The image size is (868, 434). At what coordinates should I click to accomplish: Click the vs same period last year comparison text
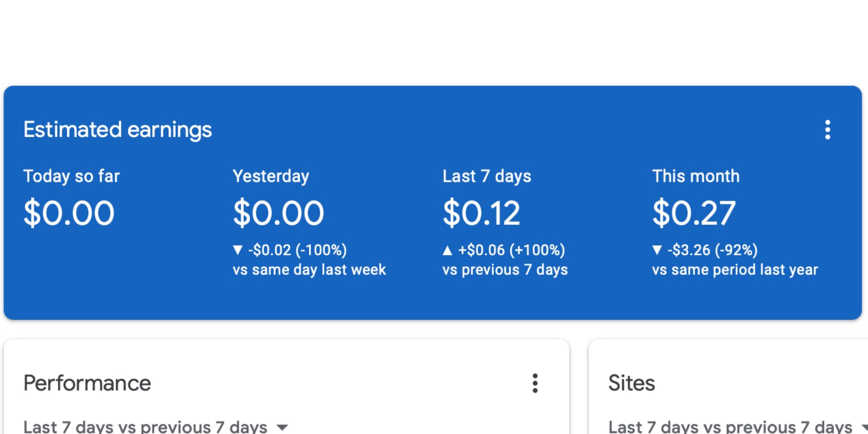pyautogui.click(x=735, y=269)
